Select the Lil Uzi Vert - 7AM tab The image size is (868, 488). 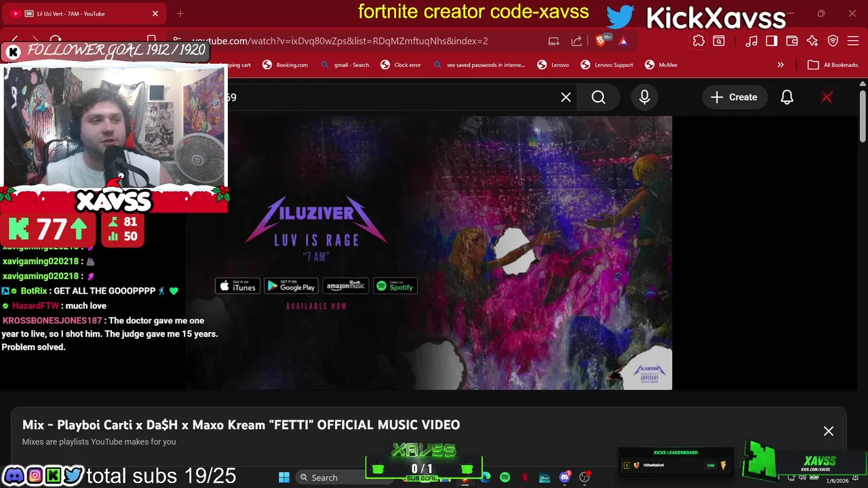point(85,14)
